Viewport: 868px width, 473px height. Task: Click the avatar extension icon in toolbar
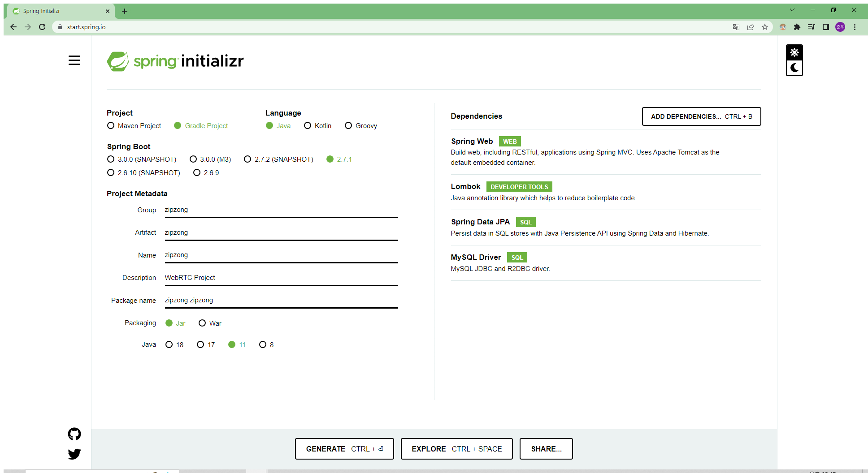pyautogui.click(x=782, y=27)
